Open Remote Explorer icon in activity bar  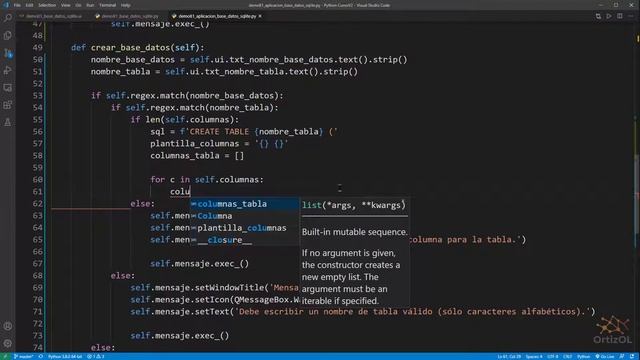8,87
